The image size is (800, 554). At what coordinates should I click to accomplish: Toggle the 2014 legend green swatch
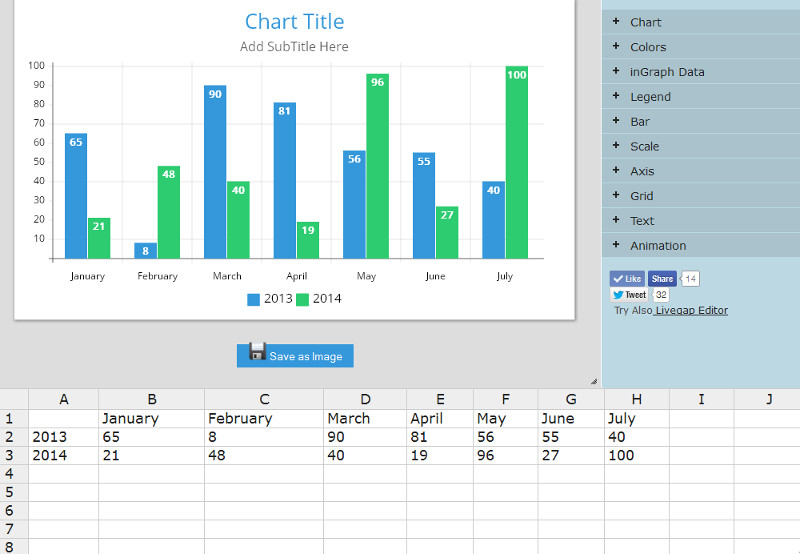pyautogui.click(x=302, y=299)
